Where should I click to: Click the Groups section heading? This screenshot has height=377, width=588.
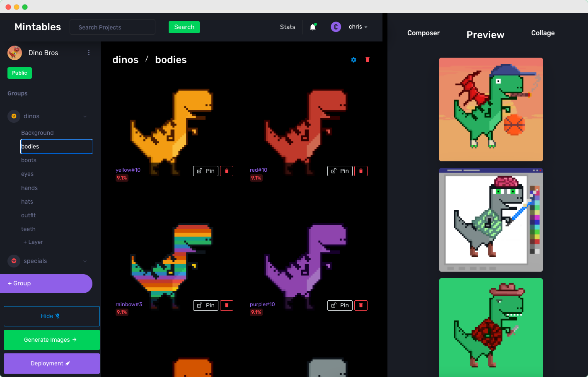tap(17, 93)
